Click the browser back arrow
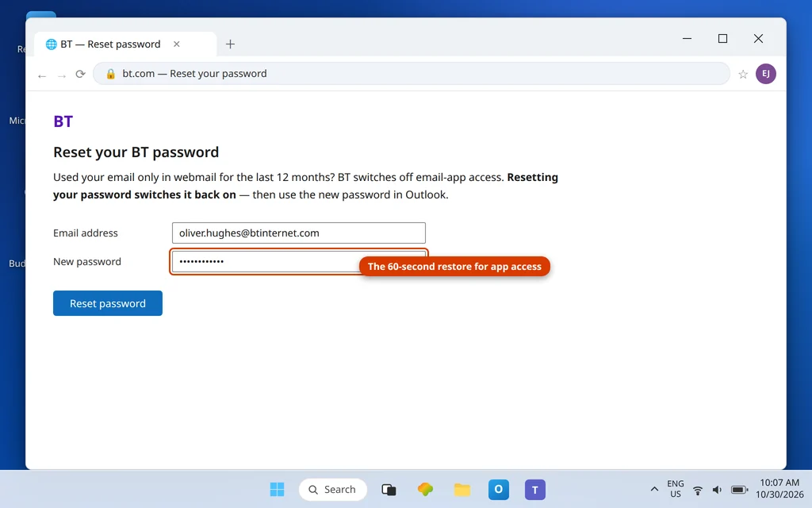Image resolution: width=812 pixels, height=508 pixels. pyautogui.click(x=42, y=75)
